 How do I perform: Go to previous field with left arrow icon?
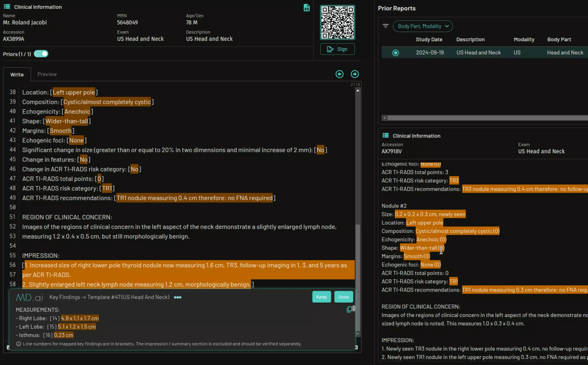(339, 74)
